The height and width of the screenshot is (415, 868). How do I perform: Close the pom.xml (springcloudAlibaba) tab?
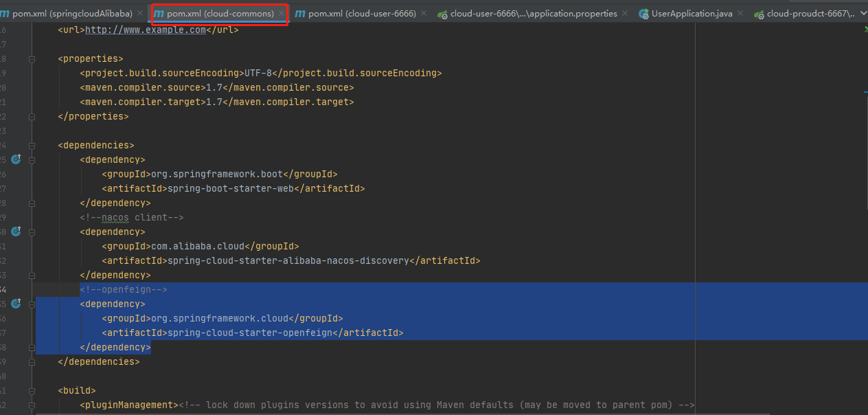141,14
